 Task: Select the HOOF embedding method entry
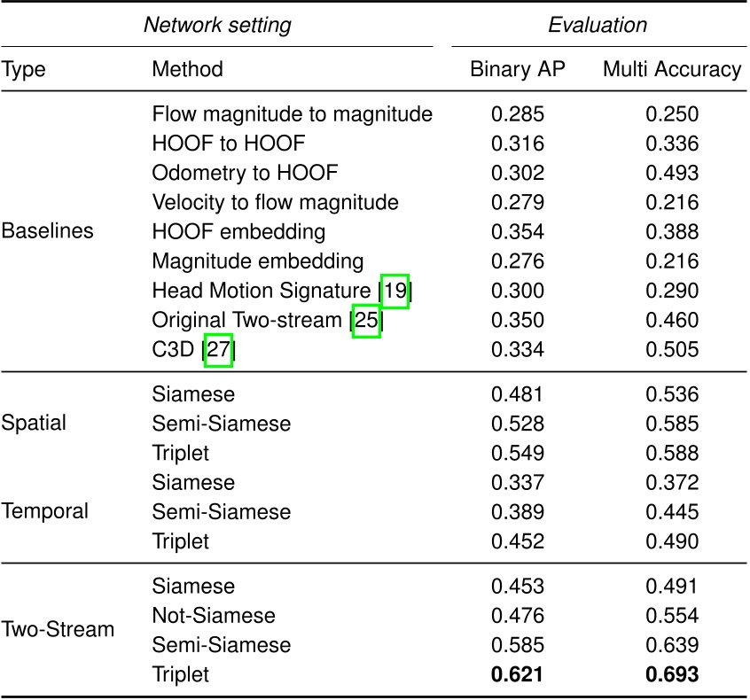238,232
